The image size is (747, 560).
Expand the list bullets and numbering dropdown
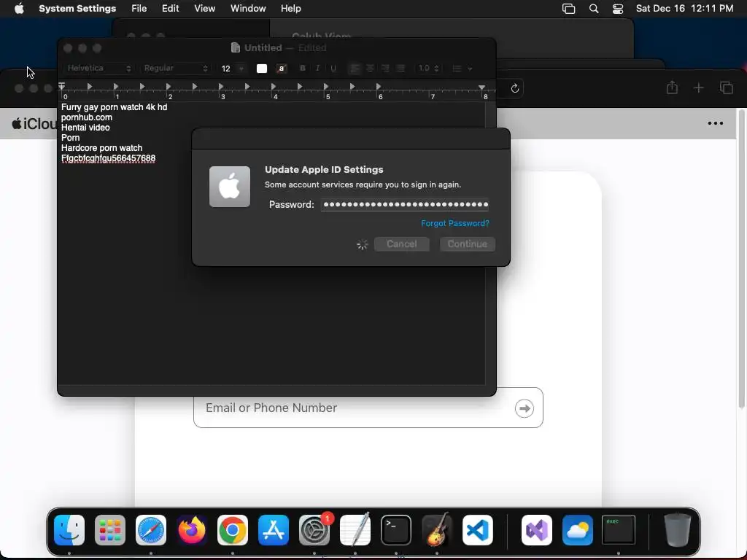(x=462, y=69)
